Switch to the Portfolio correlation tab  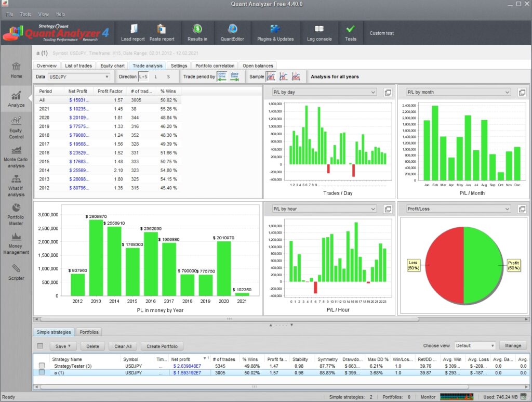(215, 66)
